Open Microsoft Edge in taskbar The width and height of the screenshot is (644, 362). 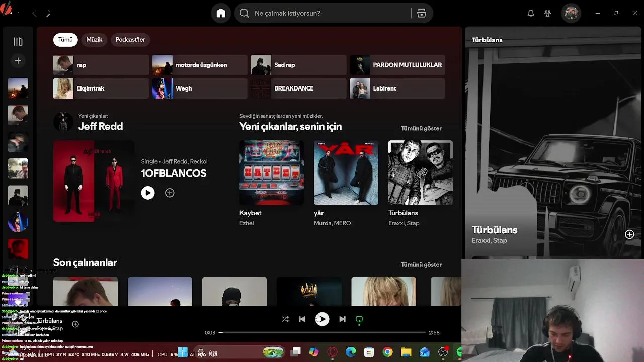pyautogui.click(x=351, y=352)
